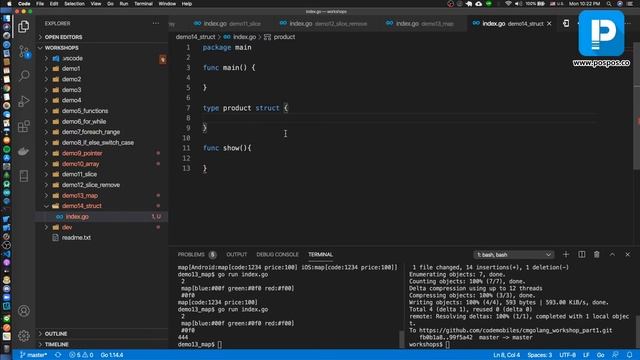This screenshot has height=360, width=640.
Task: Close the demo14_struct index.go tab
Action: pos(549,24)
